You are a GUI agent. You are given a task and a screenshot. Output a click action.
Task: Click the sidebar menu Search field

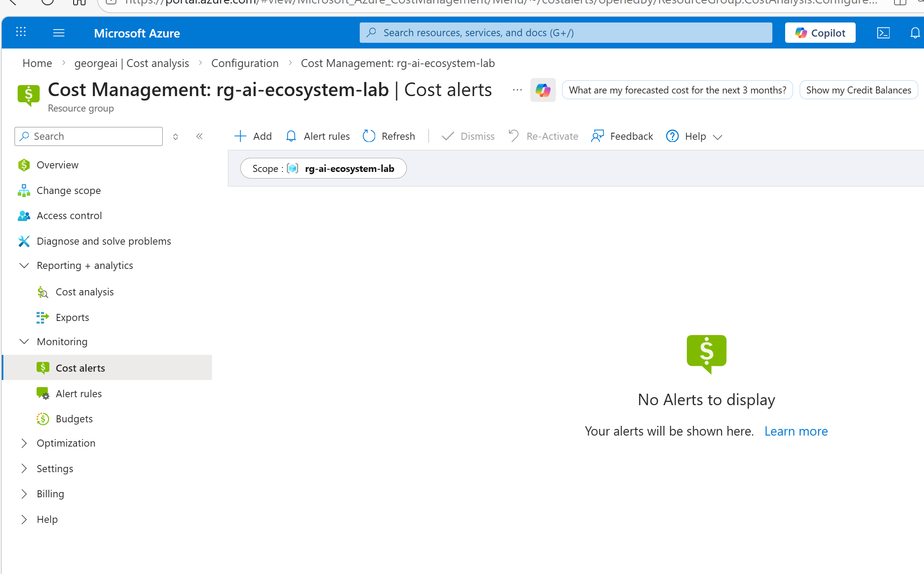pyautogui.click(x=89, y=136)
